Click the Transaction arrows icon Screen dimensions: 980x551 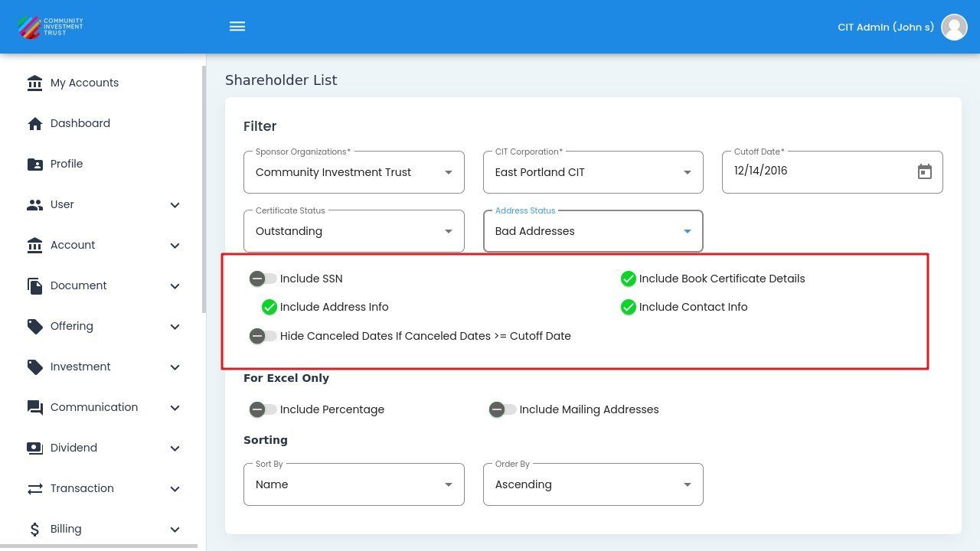(x=34, y=489)
